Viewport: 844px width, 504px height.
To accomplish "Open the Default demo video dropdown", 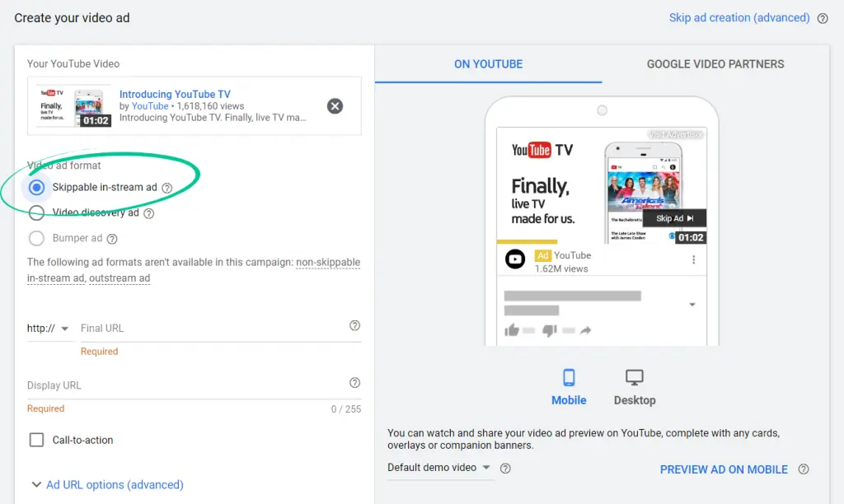I will coord(439,468).
